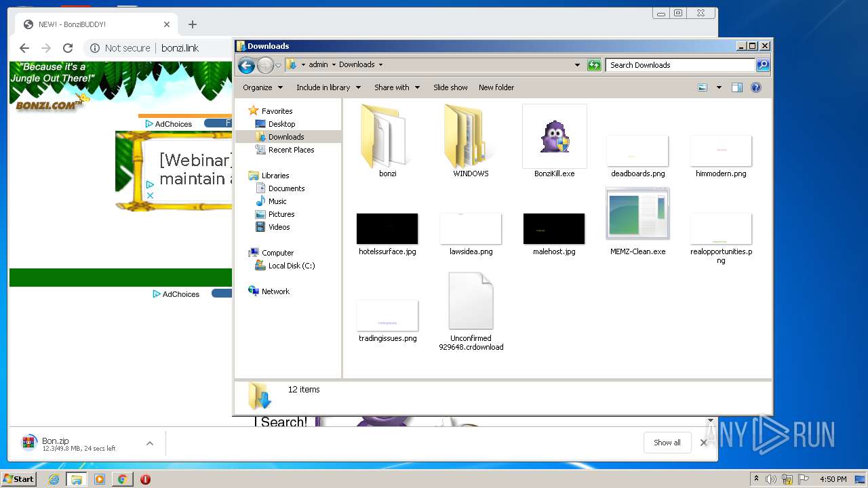Open the view options dropdown arrow
The height and width of the screenshot is (488, 868).
click(x=719, y=87)
